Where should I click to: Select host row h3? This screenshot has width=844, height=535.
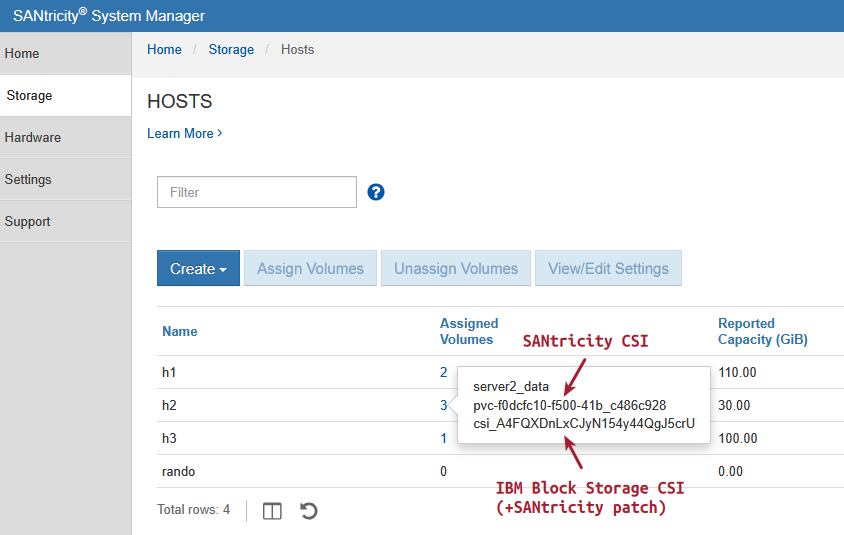(501, 438)
